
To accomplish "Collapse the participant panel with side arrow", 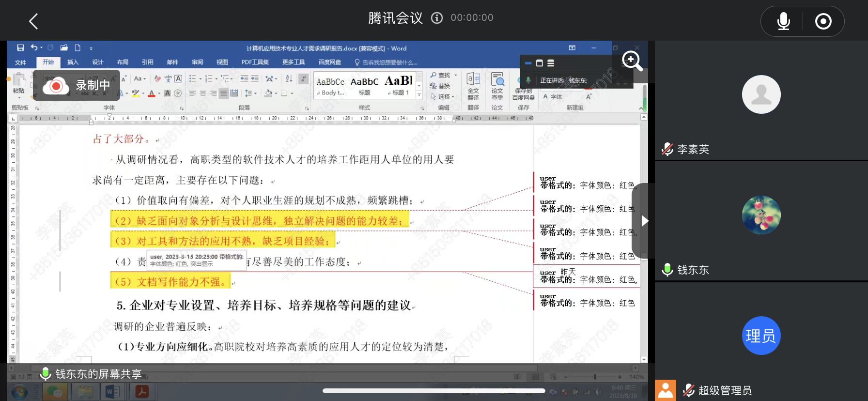I will (644, 221).
